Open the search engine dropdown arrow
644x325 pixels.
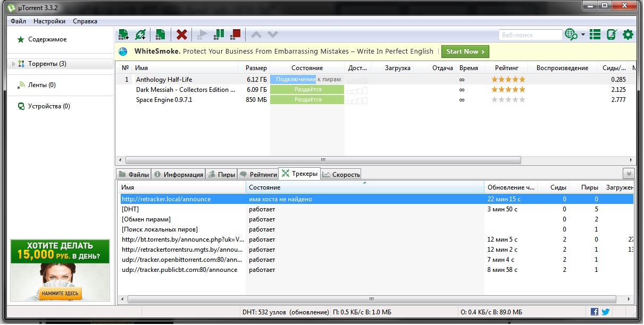(x=583, y=35)
